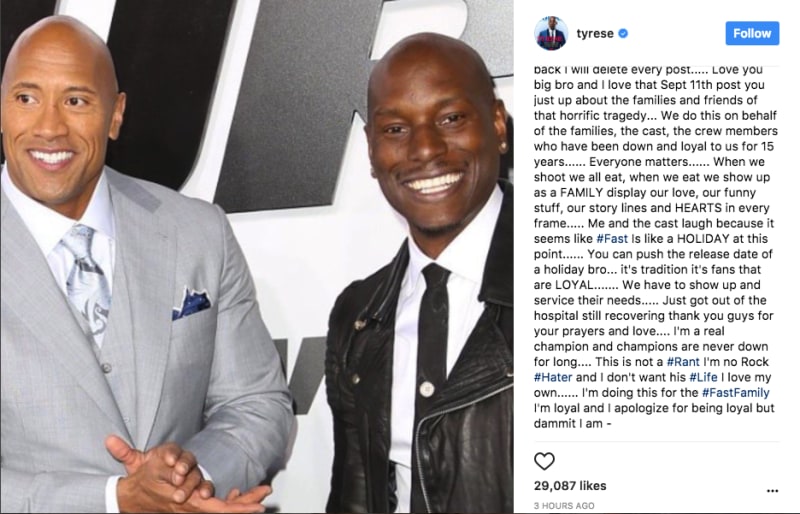Like the post with the heart icon

click(x=544, y=461)
